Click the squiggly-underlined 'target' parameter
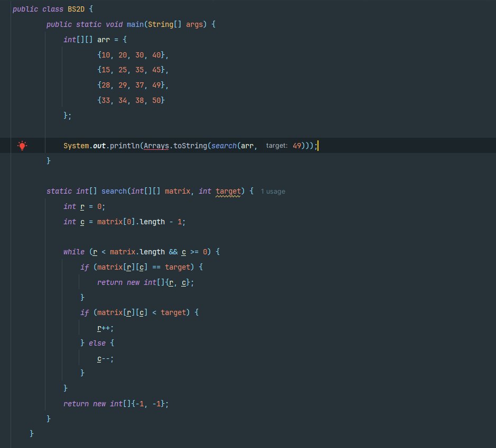Image resolution: width=496 pixels, height=448 pixels. (x=228, y=191)
